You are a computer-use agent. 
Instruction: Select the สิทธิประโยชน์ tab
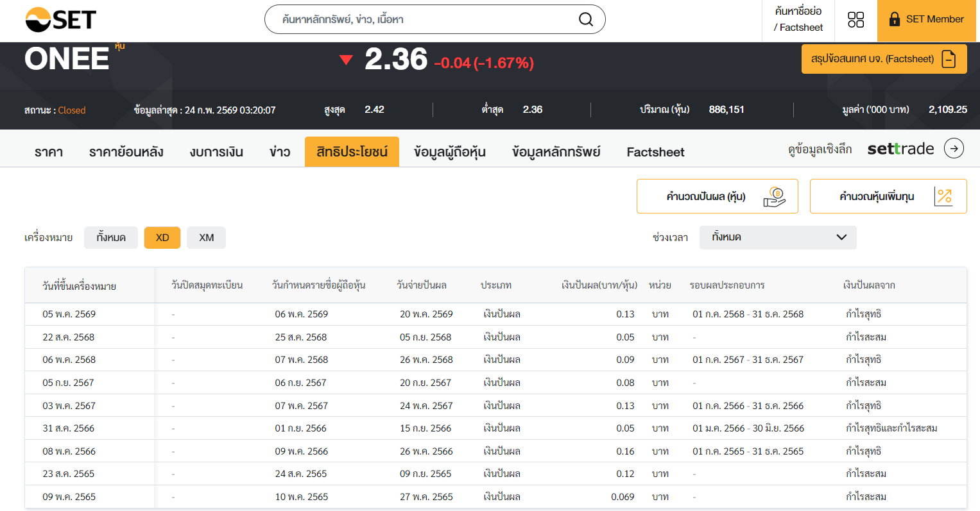point(352,152)
